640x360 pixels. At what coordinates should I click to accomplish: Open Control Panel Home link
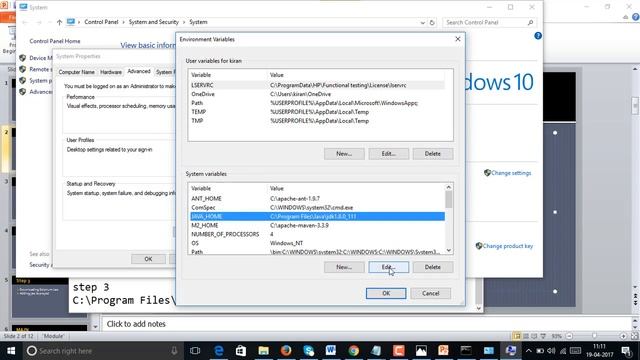[x=55, y=41]
